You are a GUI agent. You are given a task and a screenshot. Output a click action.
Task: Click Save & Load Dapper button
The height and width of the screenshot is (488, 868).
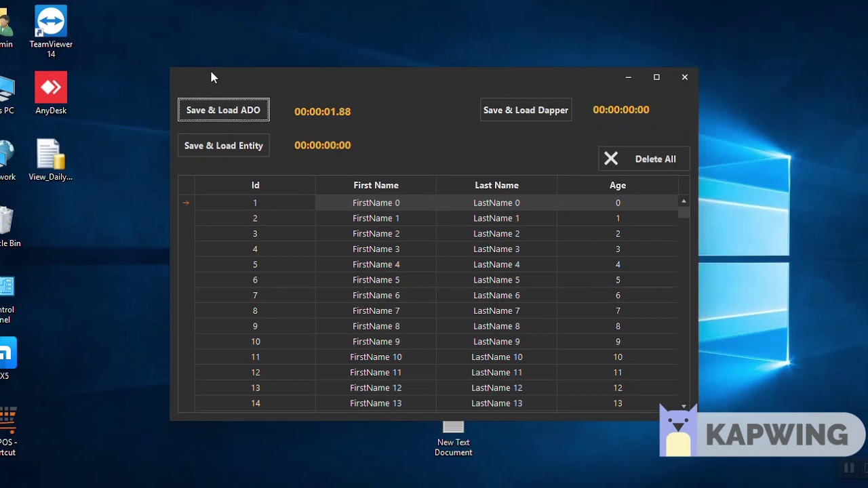point(526,110)
